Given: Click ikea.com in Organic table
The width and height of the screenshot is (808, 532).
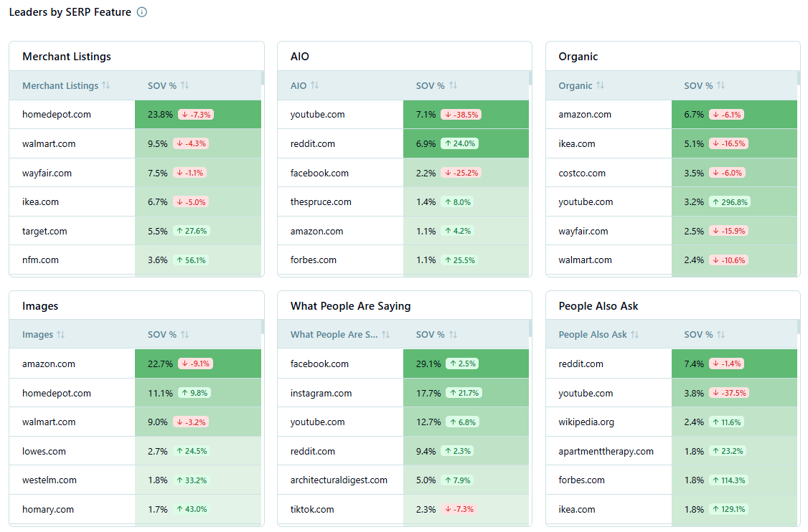Looking at the screenshot, I should 577,143.
